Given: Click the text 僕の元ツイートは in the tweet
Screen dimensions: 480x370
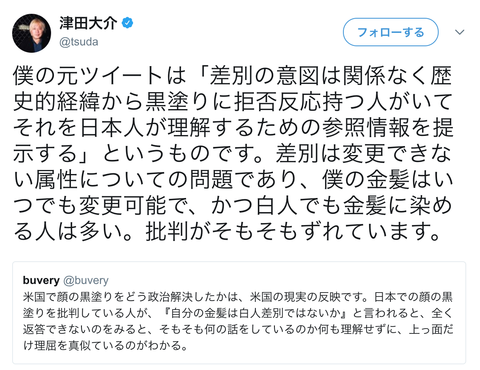Looking at the screenshot, I should pyautogui.click(x=99, y=76).
